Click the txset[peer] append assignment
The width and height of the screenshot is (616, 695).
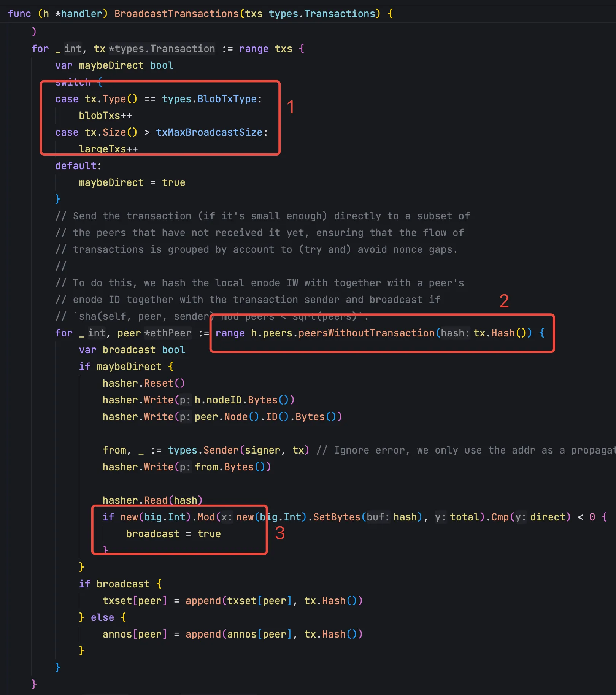pyautogui.click(x=232, y=601)
